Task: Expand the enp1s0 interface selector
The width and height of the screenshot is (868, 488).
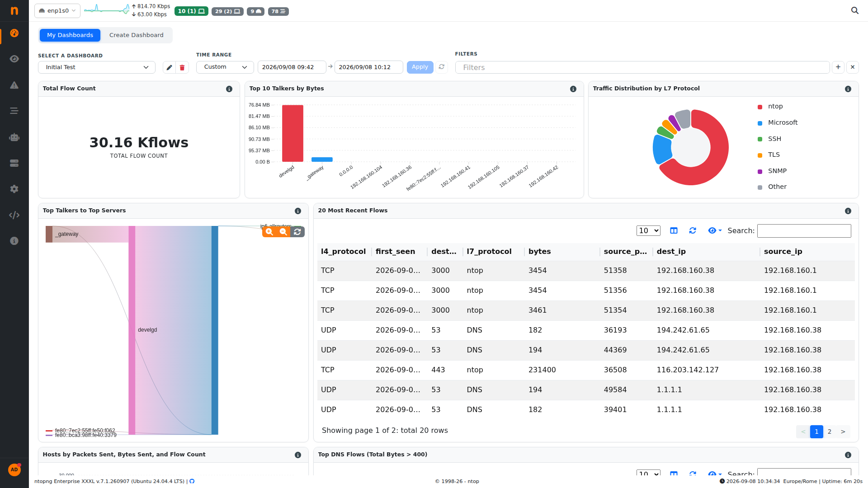Action: click(57, 11)
